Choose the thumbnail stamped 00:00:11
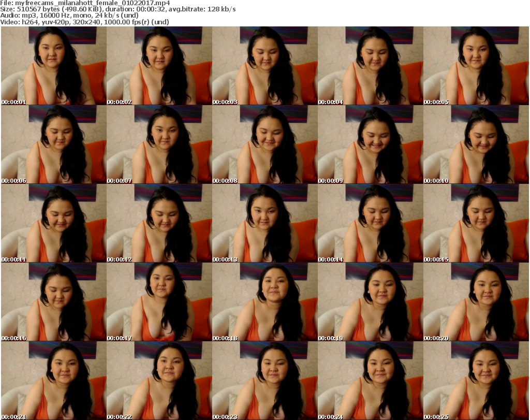This screenshot has height=420, width=530. 54,223
